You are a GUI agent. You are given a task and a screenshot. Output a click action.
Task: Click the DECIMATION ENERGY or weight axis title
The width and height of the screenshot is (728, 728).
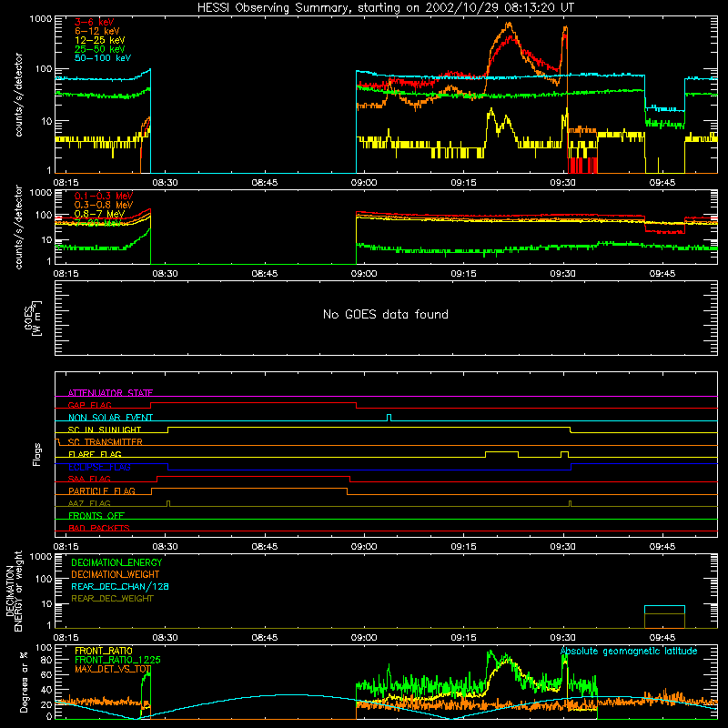(x=14, y=591)
